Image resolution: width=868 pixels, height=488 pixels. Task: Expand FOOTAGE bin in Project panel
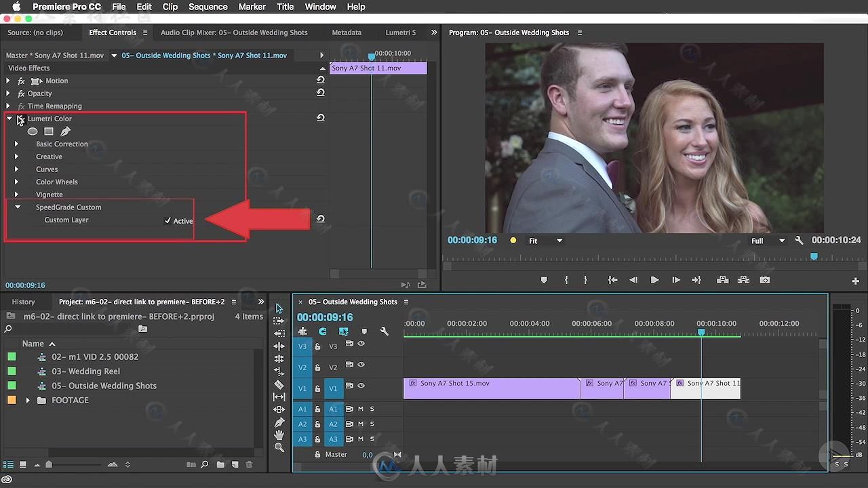(28, 401)
